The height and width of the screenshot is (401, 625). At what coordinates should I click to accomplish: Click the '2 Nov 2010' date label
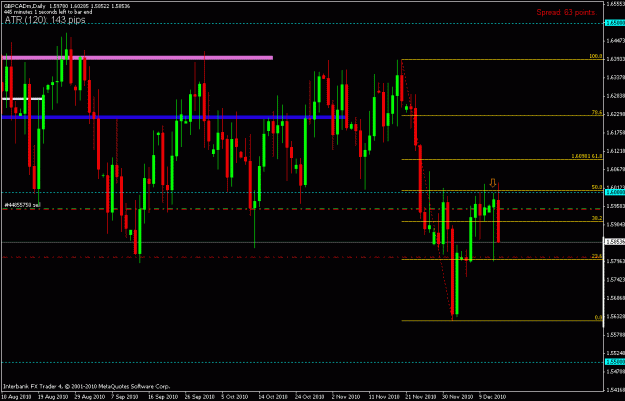pos(346,397)
